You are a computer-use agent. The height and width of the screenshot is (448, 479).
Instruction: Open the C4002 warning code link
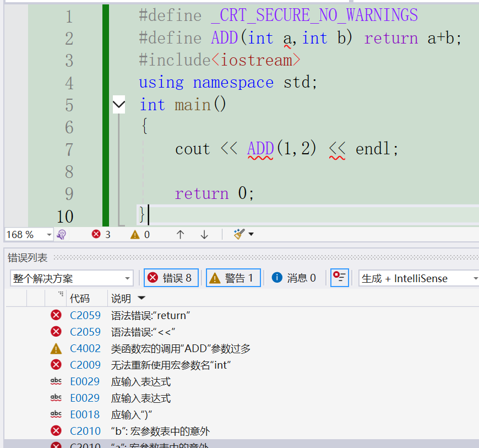tap(85, 348)
